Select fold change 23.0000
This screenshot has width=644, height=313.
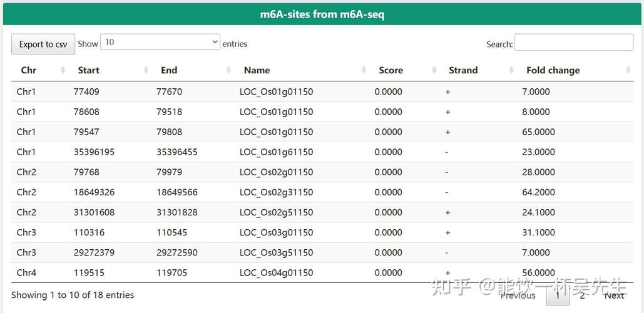tap(538, 152)
